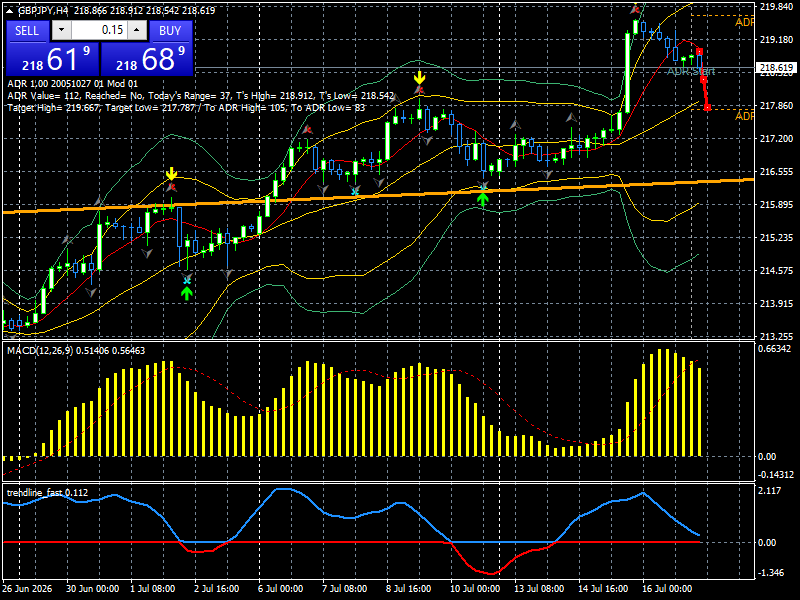Click the MACD scale value 0.66342
Screen dimensions: 800x600
pos(775,349)
